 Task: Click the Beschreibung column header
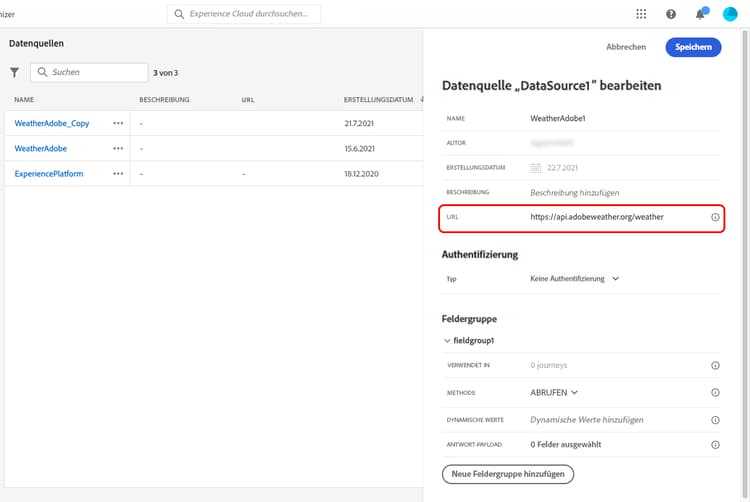tap(164, 99)
